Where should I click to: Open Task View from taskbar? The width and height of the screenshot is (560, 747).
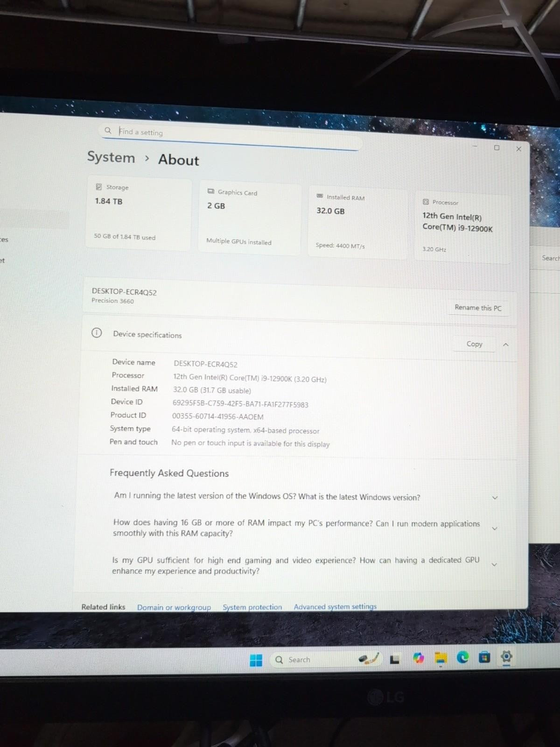395,659
